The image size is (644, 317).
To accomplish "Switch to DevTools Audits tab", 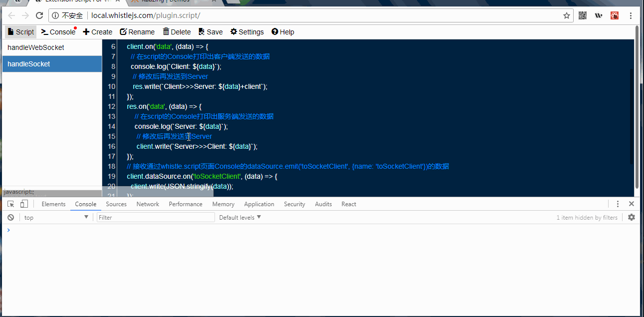I will point(323,204).
